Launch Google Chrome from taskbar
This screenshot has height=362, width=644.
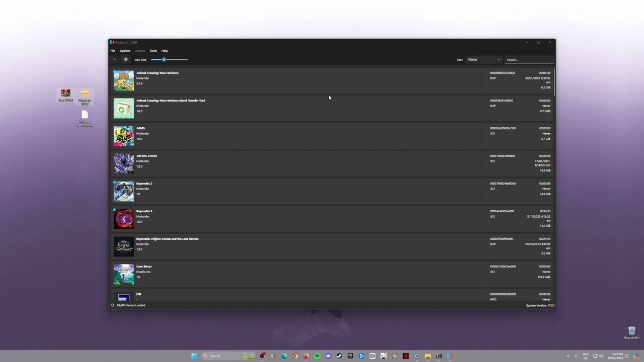[295, 356]
